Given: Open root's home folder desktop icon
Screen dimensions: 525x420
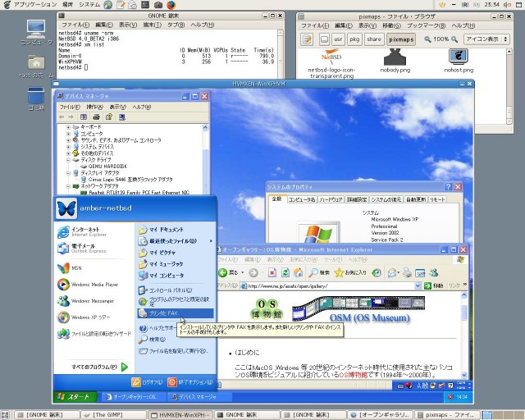Looking at the screenshot, I should (36, 66).
